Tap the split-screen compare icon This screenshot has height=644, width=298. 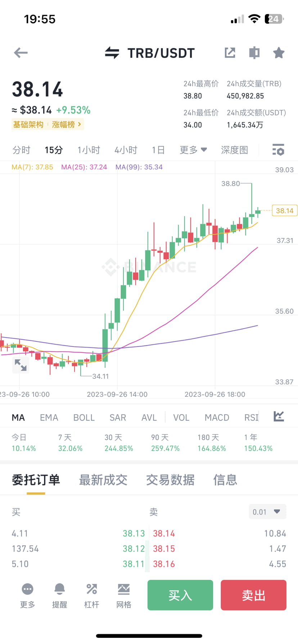pyautogui.click(x=254, y=53)
